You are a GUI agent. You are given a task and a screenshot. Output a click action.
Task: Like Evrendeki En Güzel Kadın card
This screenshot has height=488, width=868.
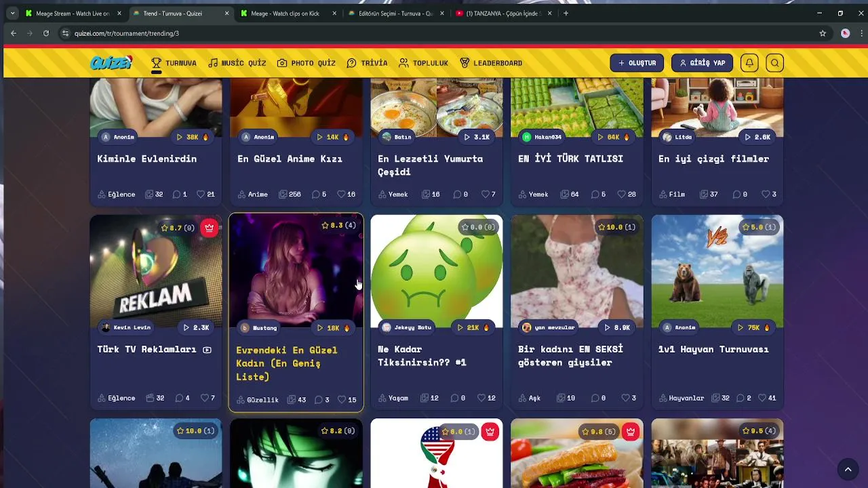coord(342,400)
